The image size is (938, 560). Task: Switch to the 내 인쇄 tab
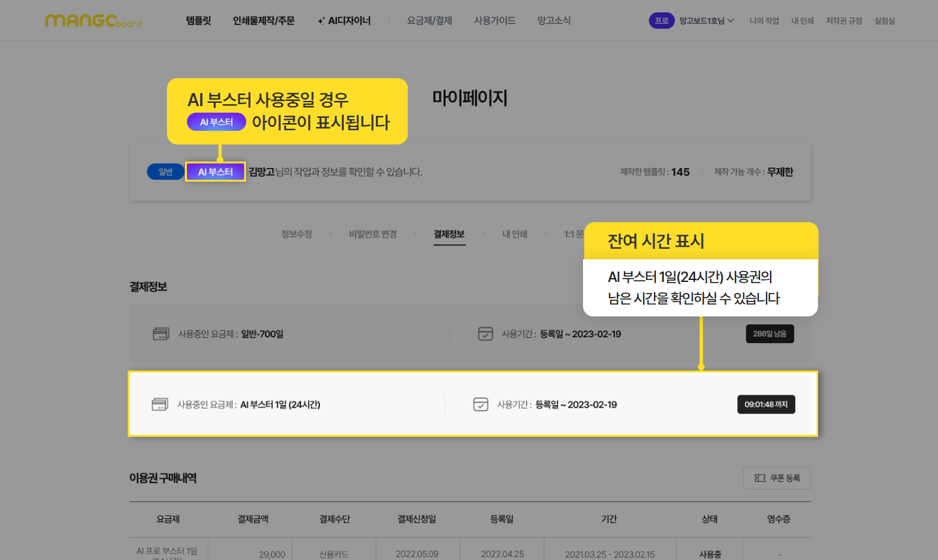pos(515,234)
